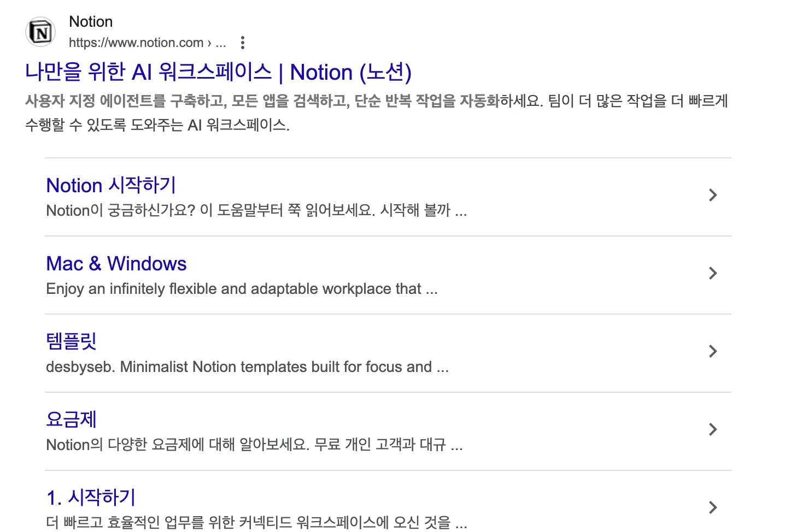Open the main result titled "나만을 위한 AI 워크스페이스"
The height and width of the screenshot is (532, 797).
[219, 72]
